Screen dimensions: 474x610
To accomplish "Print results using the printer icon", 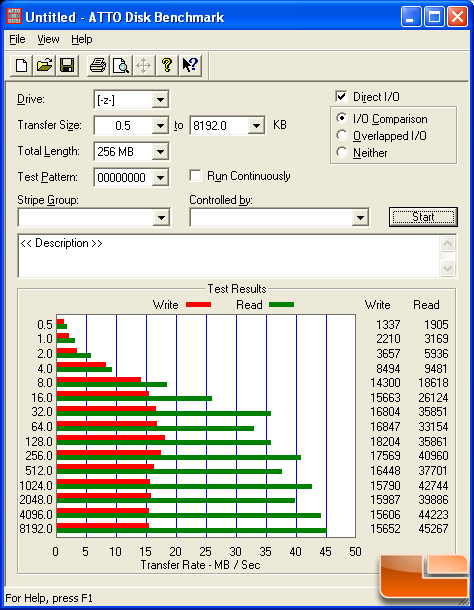I will point(98,65).
